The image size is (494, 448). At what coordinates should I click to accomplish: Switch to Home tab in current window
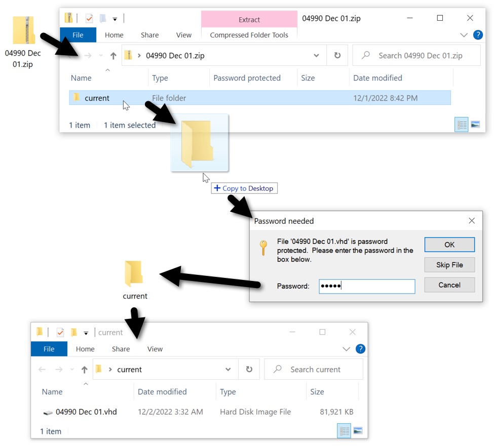tap(85, 349)
